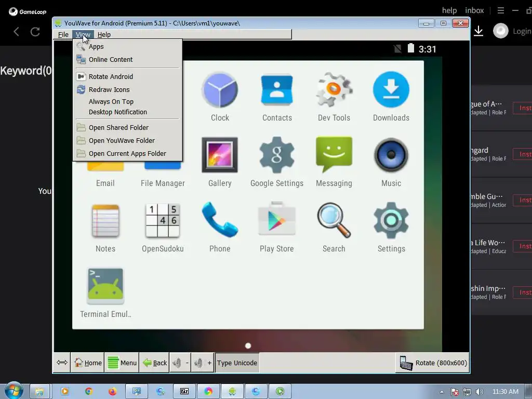The height and width of the screenshot is (399, 532).
Task: Choose Online Content menu entry
Action: (127, 60)
